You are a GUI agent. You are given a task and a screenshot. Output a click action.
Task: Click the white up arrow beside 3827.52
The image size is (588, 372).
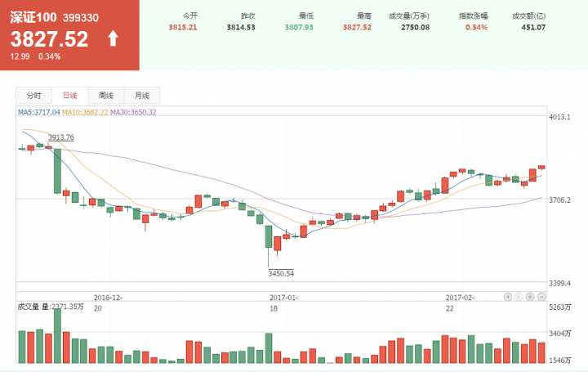114,38
